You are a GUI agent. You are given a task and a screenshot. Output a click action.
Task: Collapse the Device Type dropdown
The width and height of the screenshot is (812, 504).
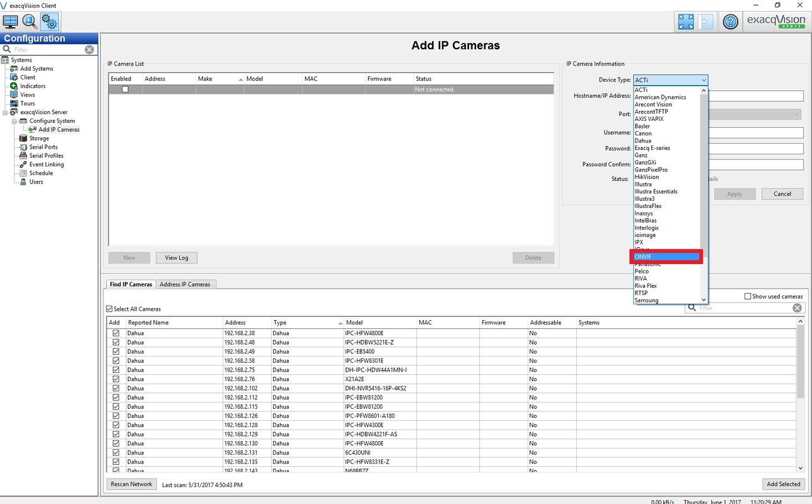click(703, 80)
